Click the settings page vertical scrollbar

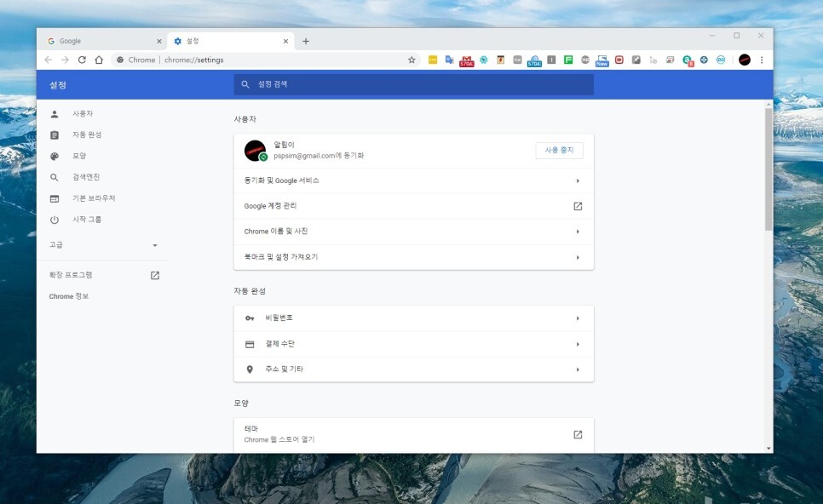coord(768,169)
